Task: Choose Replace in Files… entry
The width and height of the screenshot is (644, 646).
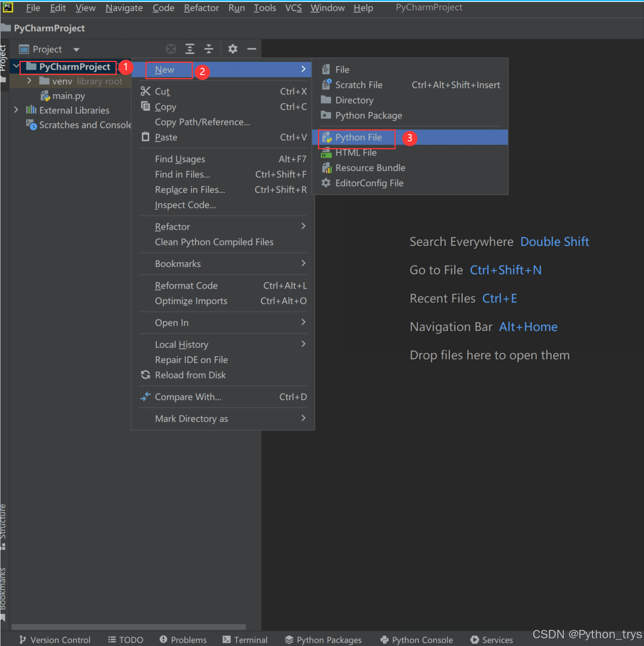Action: [223, 189]
